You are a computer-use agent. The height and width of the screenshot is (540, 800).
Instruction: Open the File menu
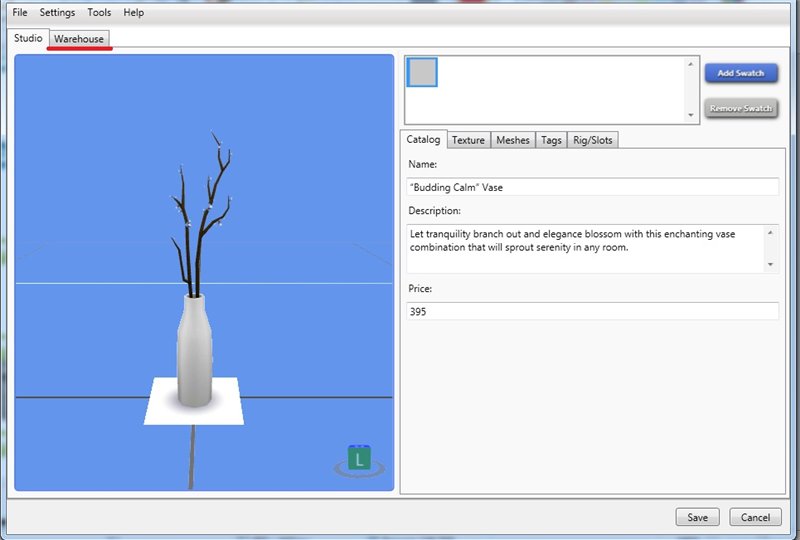[20, 13]
